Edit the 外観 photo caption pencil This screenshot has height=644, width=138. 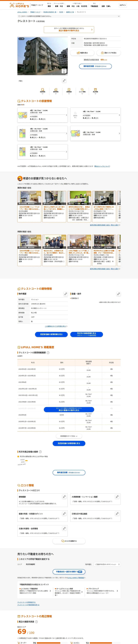[x=64, y=80]
